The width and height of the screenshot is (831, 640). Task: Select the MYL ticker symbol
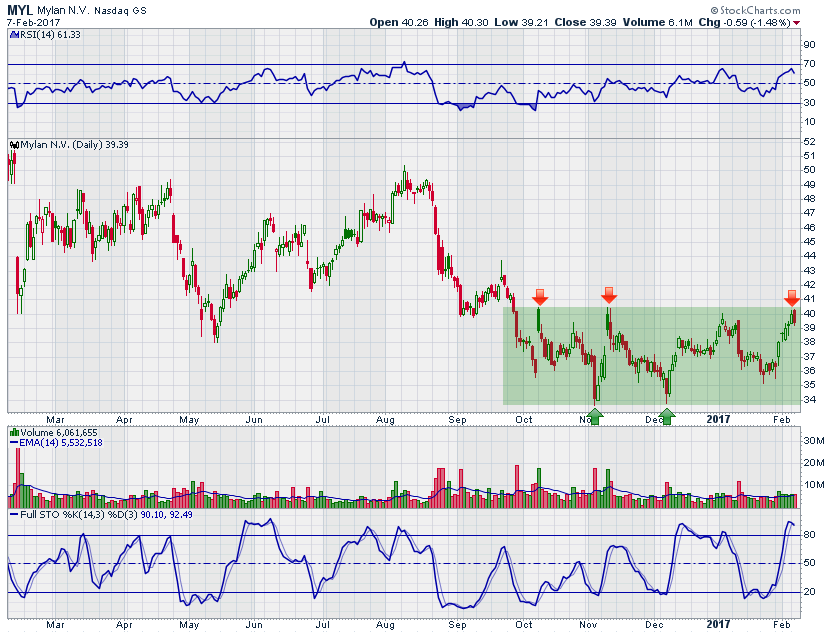tap(20, 10)
